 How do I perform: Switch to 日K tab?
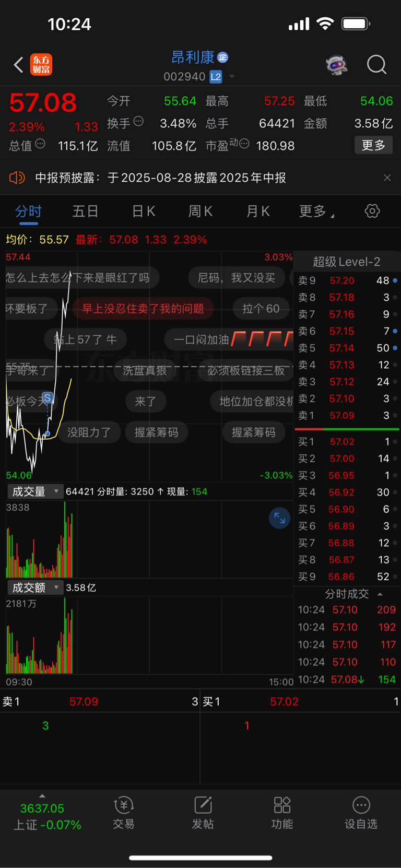(x=143, y=211)
